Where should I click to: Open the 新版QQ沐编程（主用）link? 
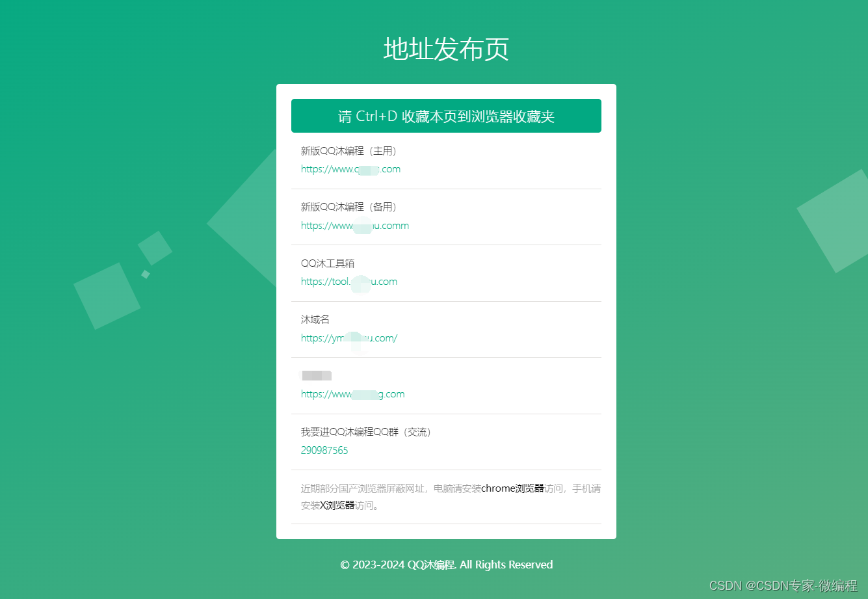[x=350, y=168]
